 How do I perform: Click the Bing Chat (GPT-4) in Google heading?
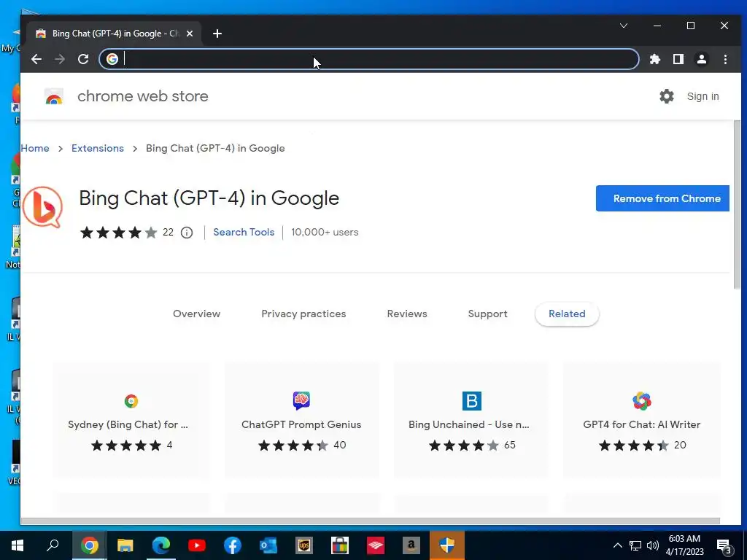[x=209, y=198]
